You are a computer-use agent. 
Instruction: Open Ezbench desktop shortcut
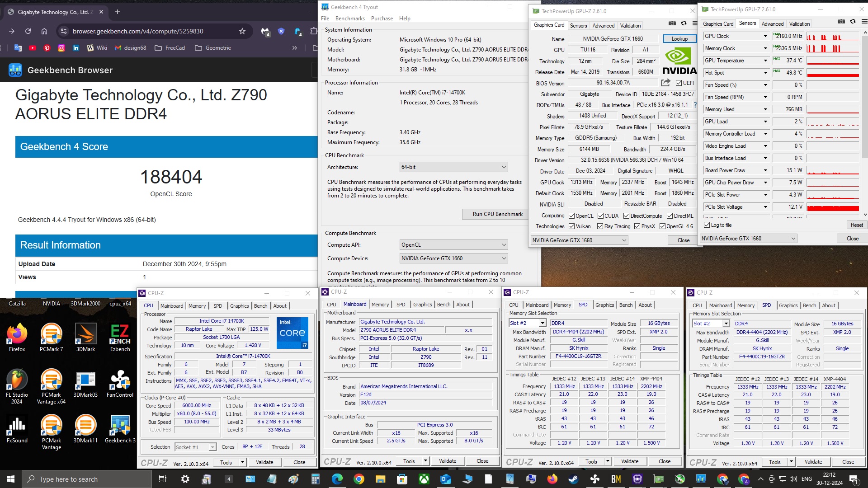(x=120, y=338)
